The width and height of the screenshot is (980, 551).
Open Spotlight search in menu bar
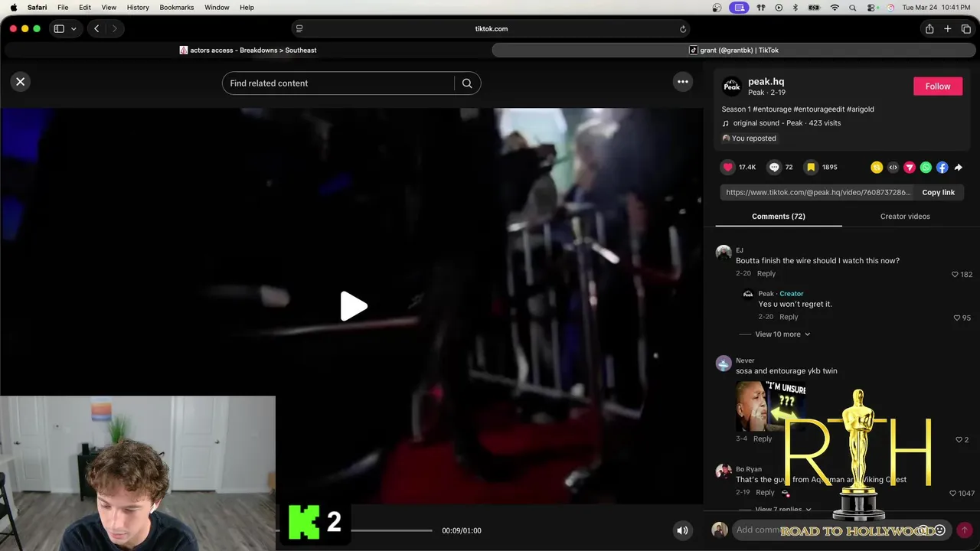(853, 8)
